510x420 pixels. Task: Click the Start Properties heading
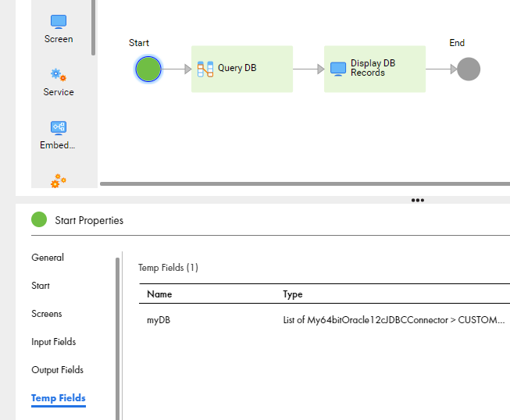[89, 220]
